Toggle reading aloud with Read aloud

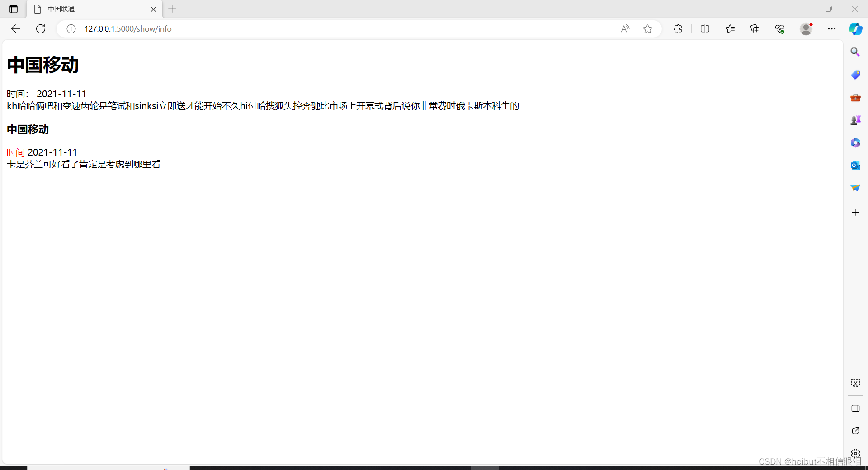(625, 28)
